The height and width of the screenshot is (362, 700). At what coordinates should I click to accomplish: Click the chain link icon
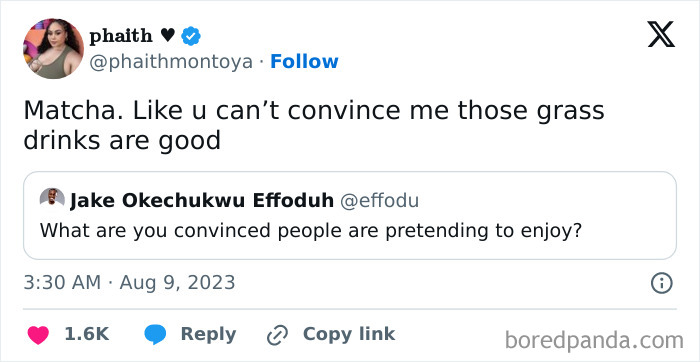coord(277,335)
